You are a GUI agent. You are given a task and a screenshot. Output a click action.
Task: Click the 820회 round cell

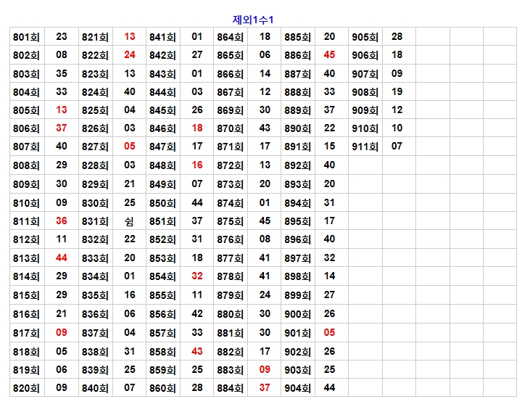point(26,388)
